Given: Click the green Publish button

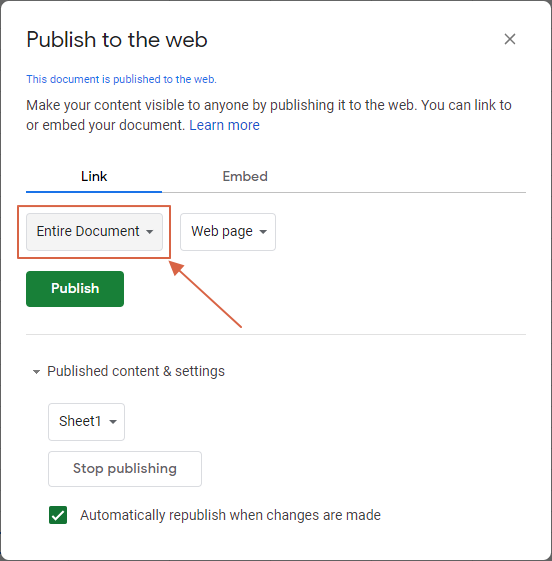Looking at the screenshot, I should pos(75,289).
